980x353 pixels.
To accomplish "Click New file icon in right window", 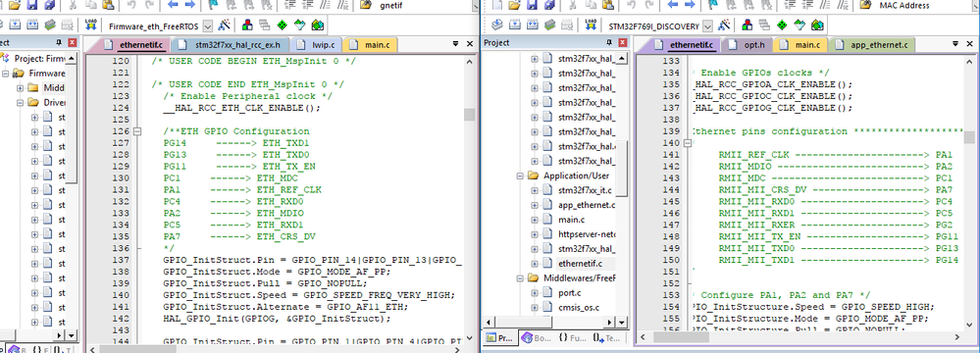I will point(497,5).
